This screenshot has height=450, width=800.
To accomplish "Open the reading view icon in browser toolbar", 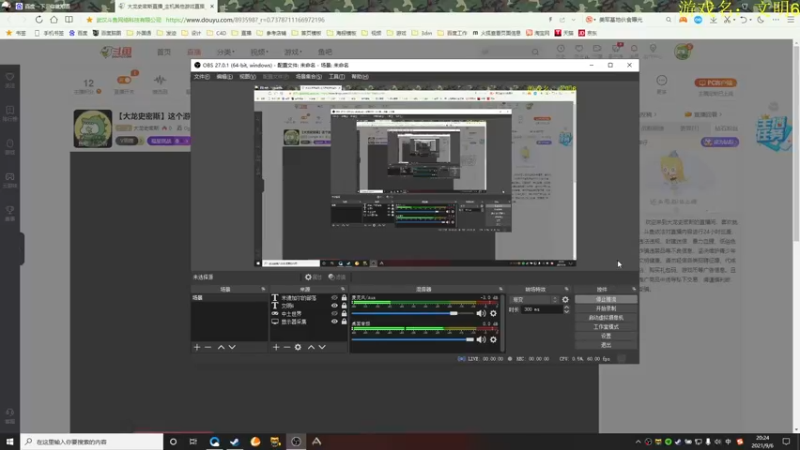I will tap(69, 19).
